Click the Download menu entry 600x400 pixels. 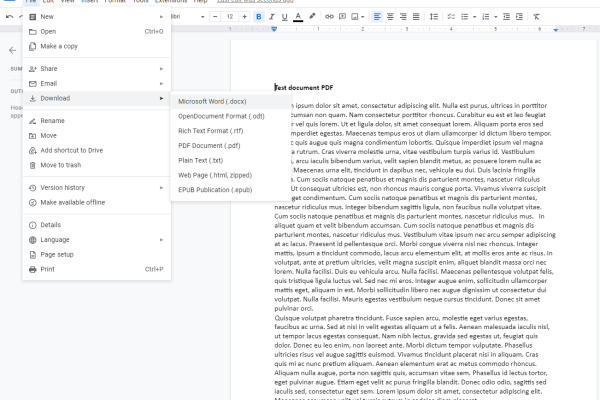96,98
